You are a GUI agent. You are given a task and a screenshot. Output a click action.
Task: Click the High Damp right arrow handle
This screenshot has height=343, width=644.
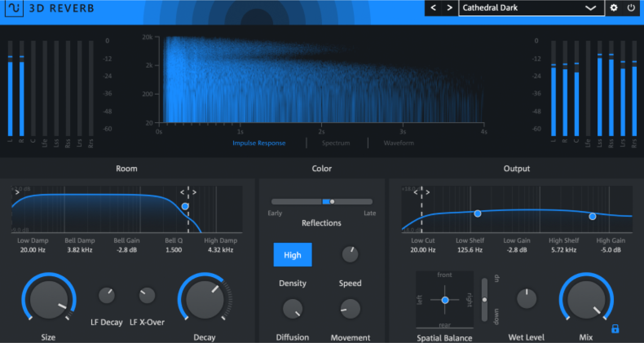pos(194,192)
